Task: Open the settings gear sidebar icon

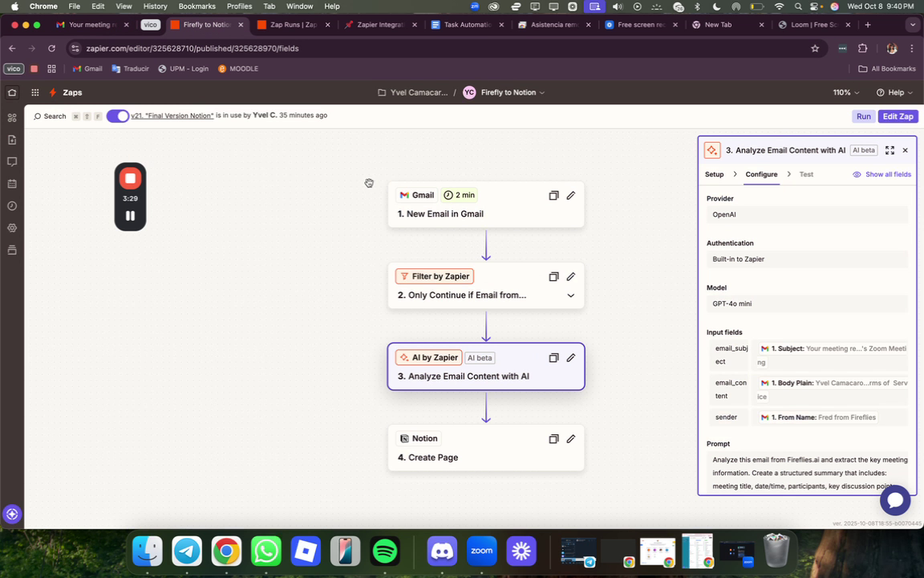Action: pyautogui.click(x=12, y=228)
